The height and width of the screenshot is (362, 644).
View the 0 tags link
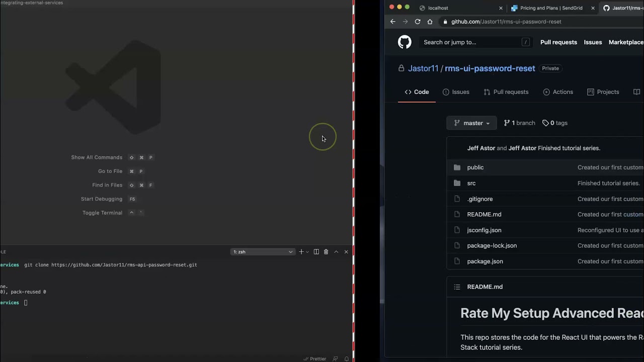click(x=555, y=123)
